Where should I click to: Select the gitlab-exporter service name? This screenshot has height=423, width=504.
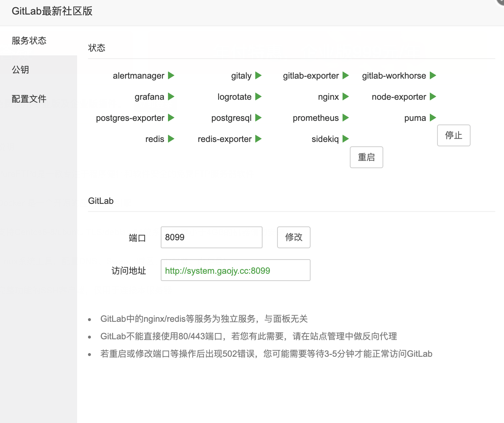(311, 76)
